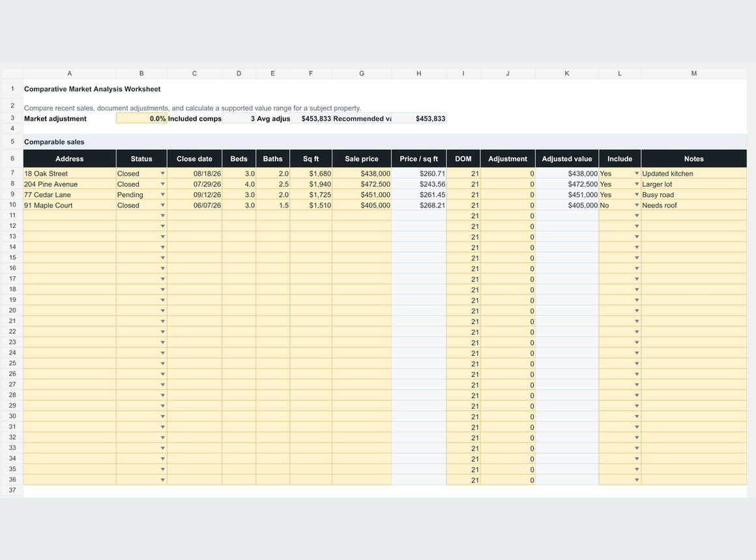This screenshot has width=756, height=560.
Task: Select the 18 Oak Street address cell
Action: pos(70,173)
